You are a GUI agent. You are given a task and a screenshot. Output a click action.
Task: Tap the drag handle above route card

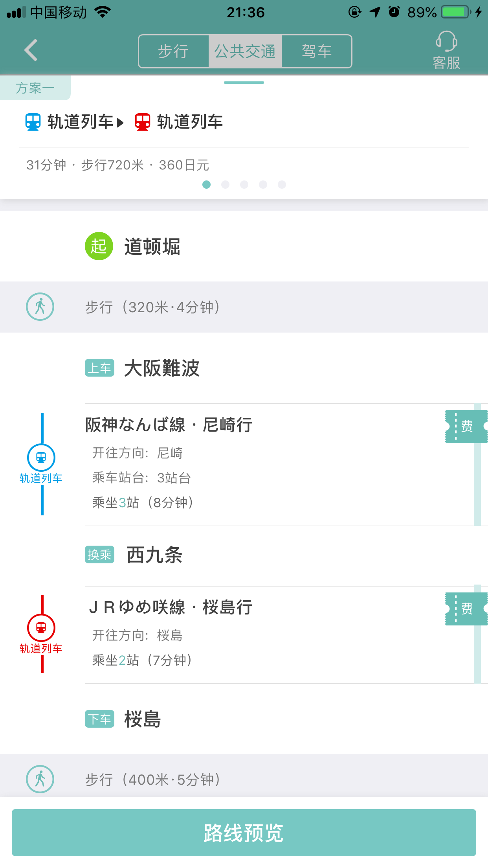(x=244, y=83)
